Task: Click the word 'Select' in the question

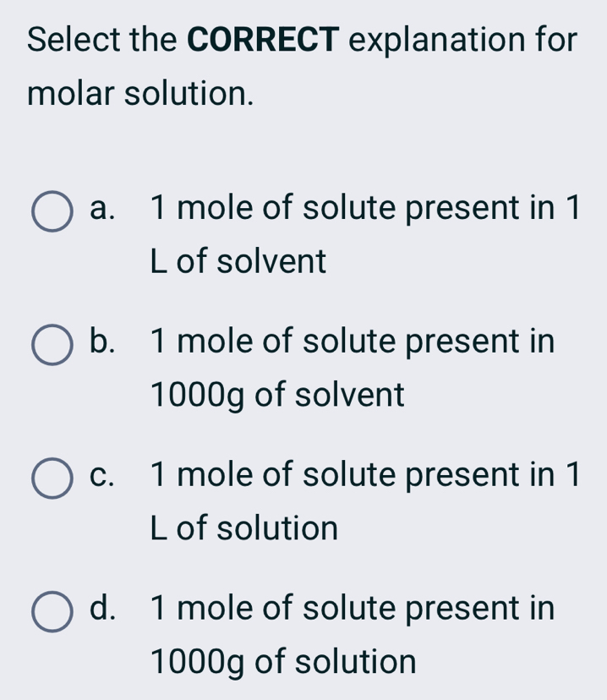Action: 69,40
